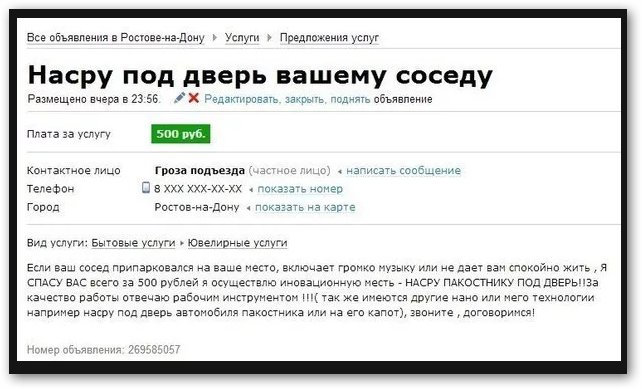Image resolution: width=642 pixels, height=389 pixels.
Task: Click the 'Город' label
Action: (x=43, y=207)
